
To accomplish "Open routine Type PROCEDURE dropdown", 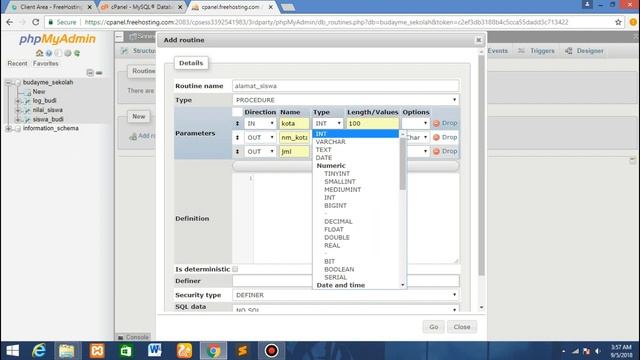I will click(346, 100).
